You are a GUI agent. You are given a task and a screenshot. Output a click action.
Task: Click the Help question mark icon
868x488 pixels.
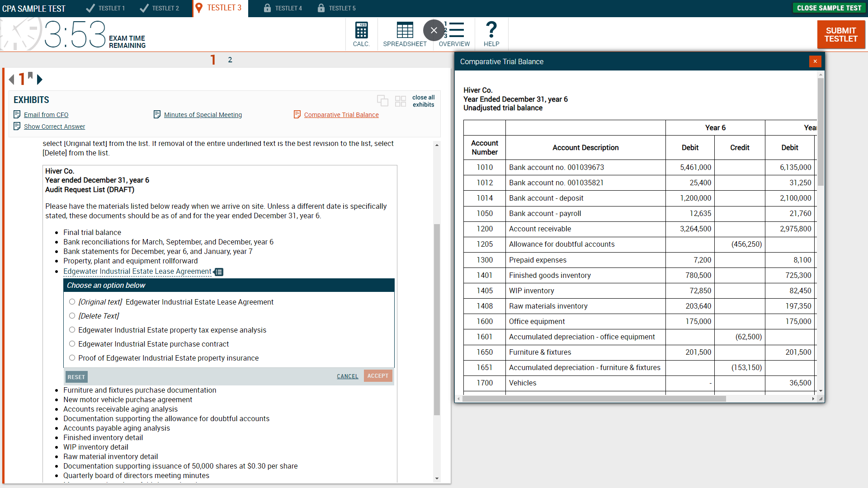click(x=491, y=34)
